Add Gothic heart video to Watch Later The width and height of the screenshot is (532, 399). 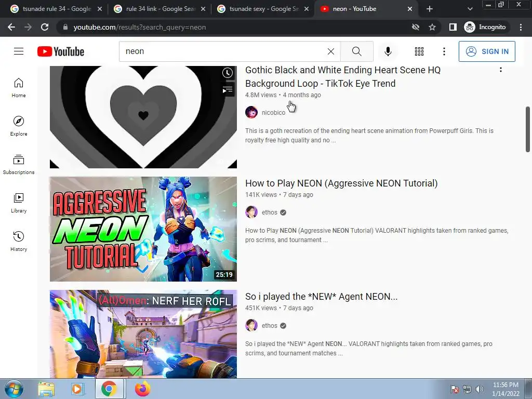tap(228, 73)
